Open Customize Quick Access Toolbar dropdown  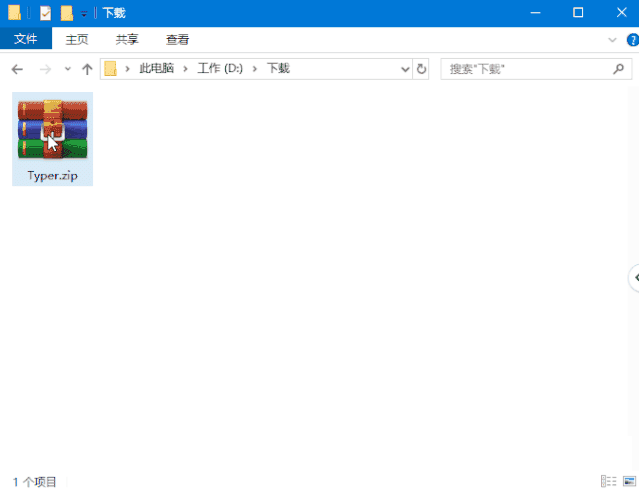[84, 14]
